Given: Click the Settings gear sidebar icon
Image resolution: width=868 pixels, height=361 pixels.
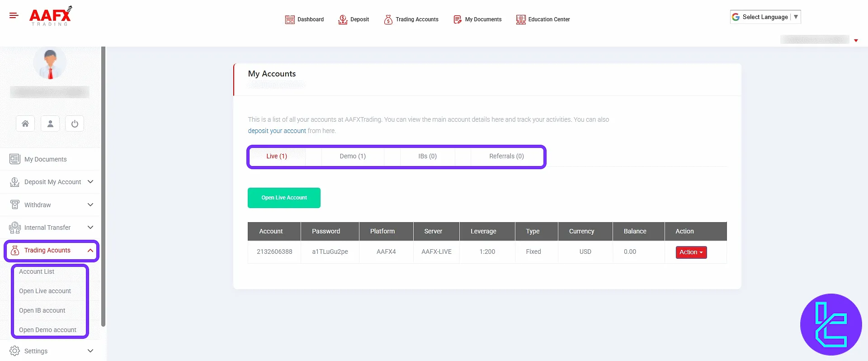Looking at the screenshot, I should (15, 351).
